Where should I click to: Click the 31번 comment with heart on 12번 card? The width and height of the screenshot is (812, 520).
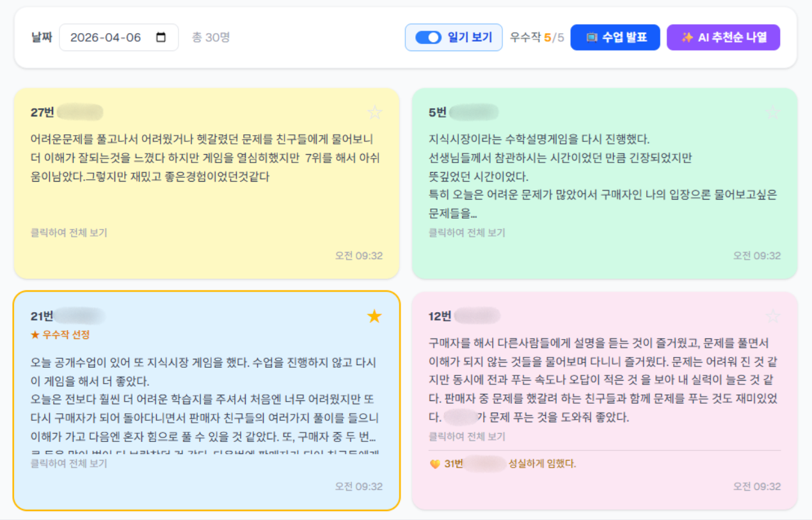coord(503,464)
